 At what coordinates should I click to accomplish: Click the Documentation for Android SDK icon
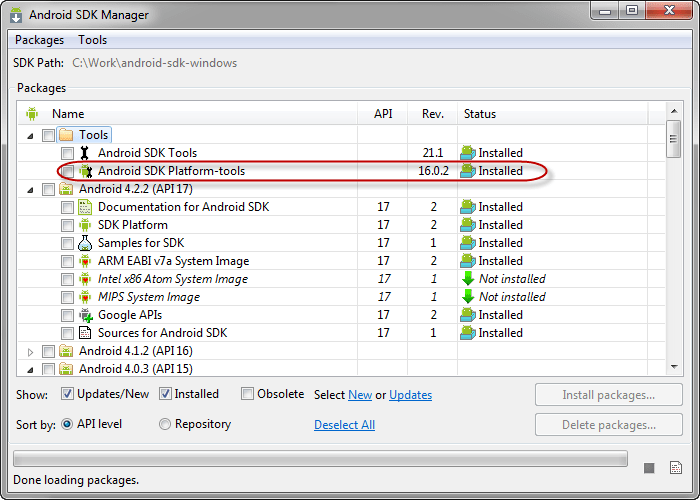point(85,207)
